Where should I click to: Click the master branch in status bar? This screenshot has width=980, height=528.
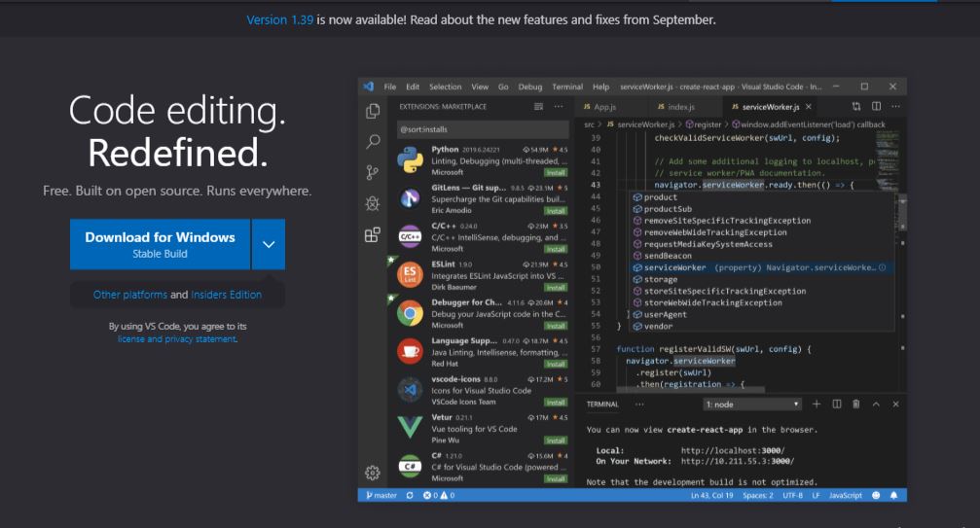click(x=381, y=496)
